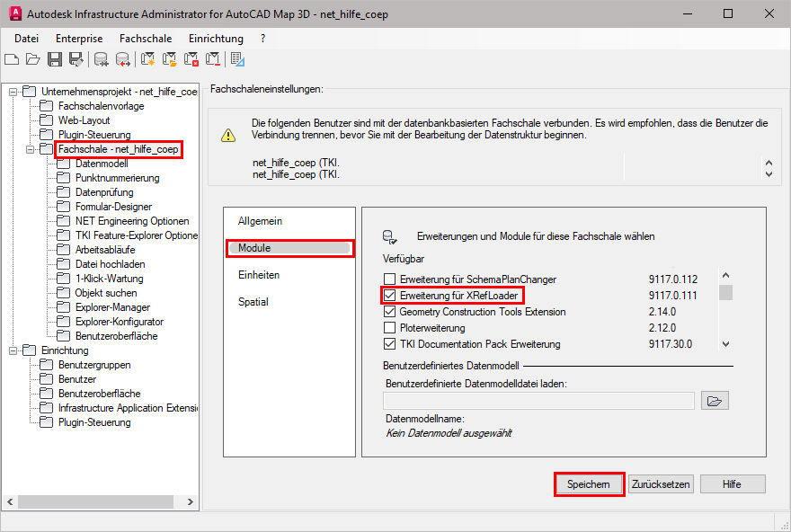Click user list scroll up arrow
The height and width of the screenshot is (532, 791).
769,163
